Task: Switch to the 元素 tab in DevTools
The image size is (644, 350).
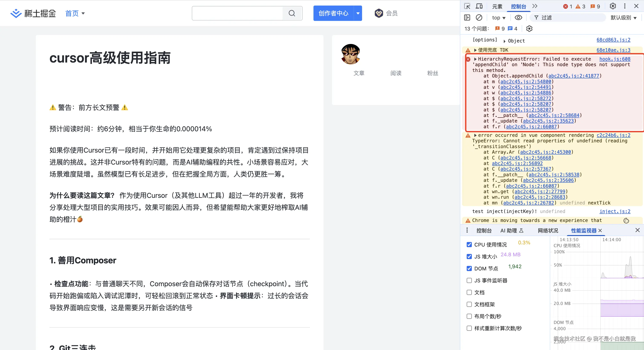Action: pyautogui.click(x=497, y=6)
